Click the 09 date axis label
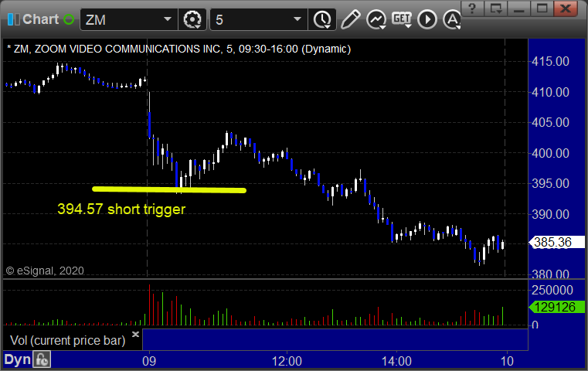The height and width of the screenshot is (371, 588). [x=149, y=361]
